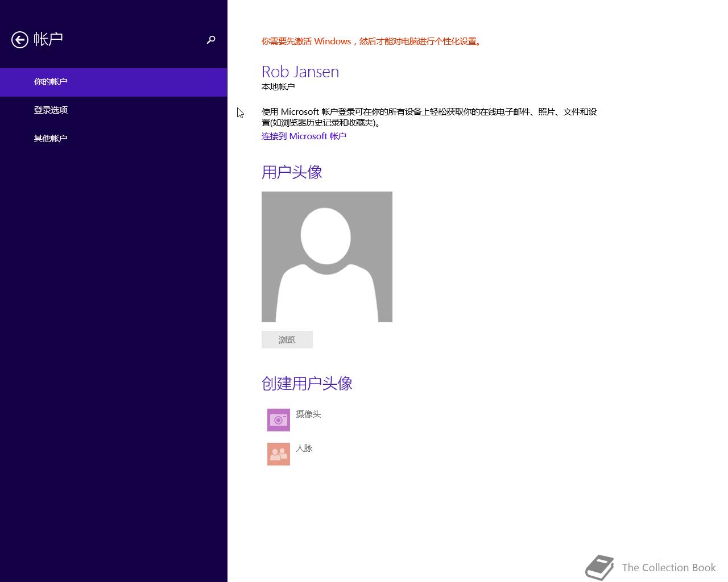
Task: Go to 其他帐户 section
Action: point(114,139)
